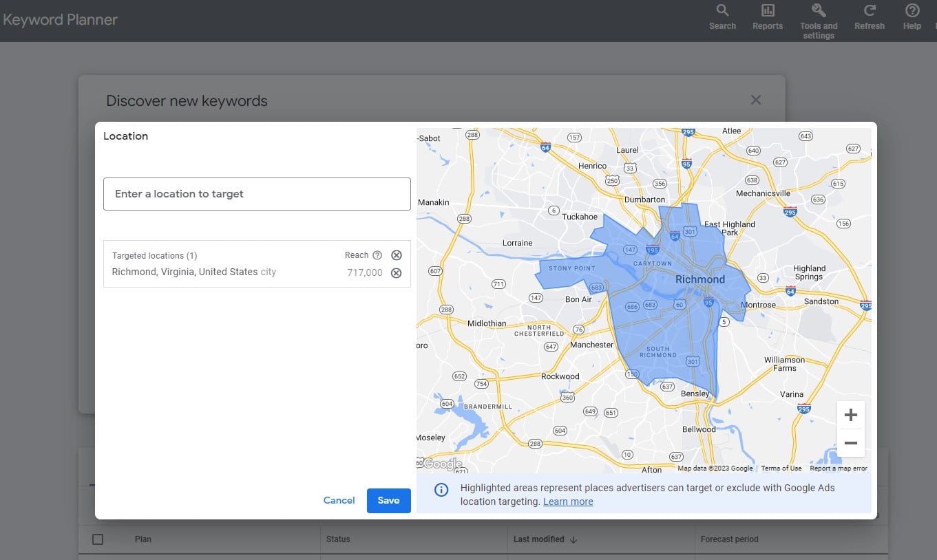Click Dumbarton label on the map
Viewport: 937px width, 560px height.
(644, 200)
